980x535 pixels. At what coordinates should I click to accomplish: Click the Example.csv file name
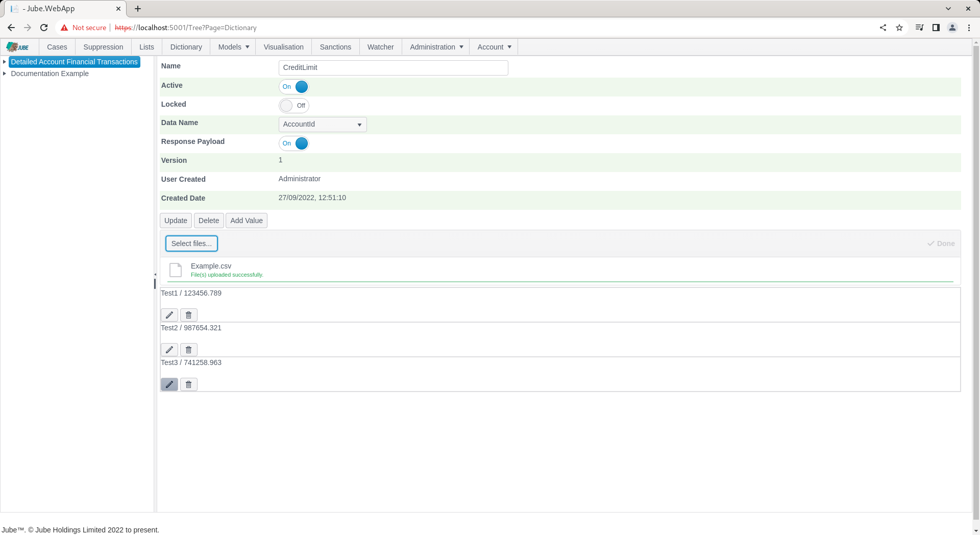click(x=211, y=266)
